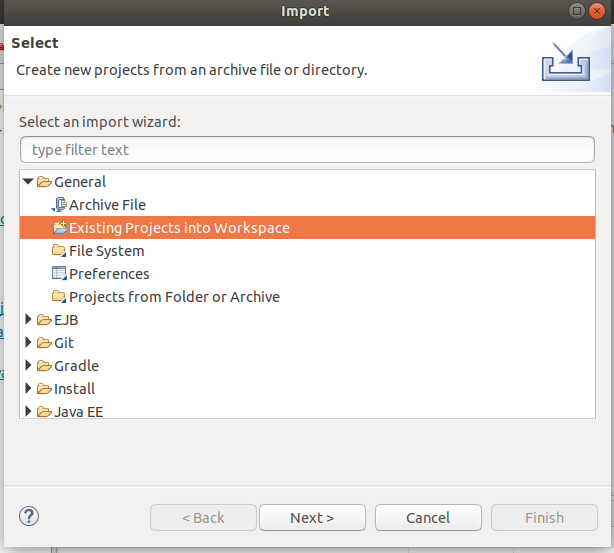Collapse the General category
This screenshot has height=553, width=614.
point(28,182)
